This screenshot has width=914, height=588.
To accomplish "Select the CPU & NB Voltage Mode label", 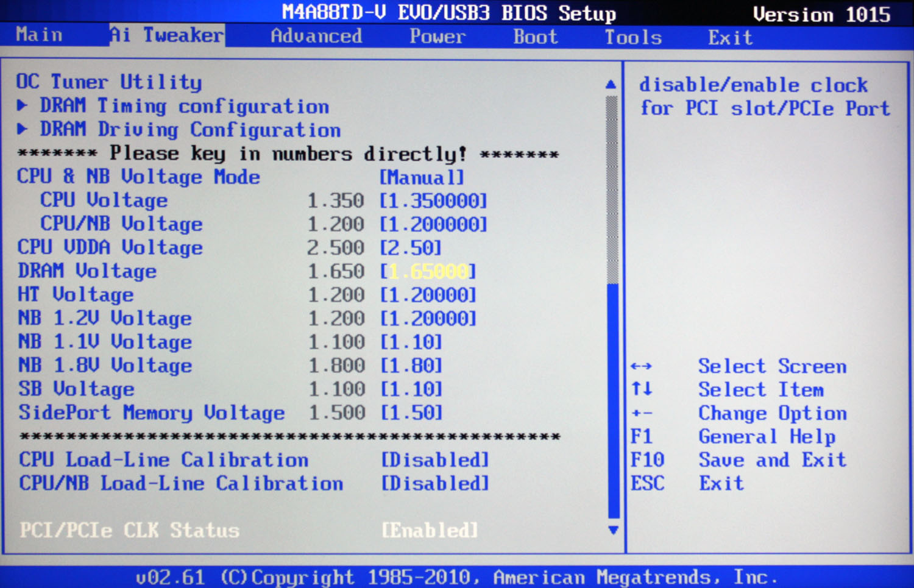I will (138, 177).
